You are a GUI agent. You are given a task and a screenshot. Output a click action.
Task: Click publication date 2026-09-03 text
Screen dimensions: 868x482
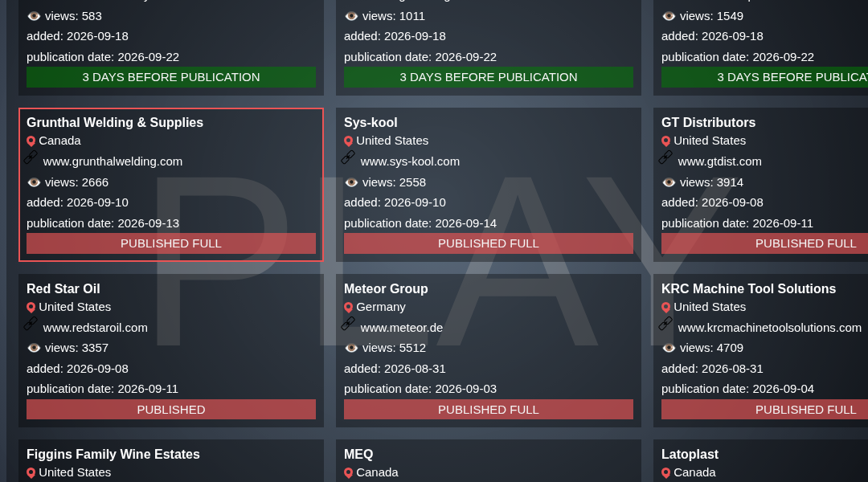[420, 389]
